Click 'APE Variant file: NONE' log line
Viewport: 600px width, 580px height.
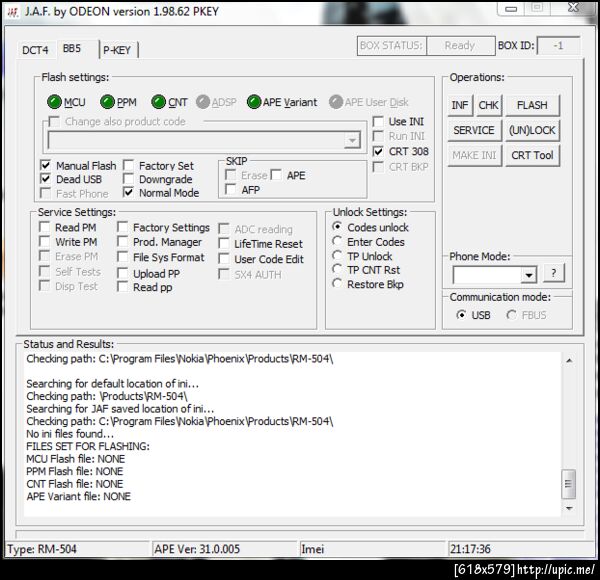78,497
